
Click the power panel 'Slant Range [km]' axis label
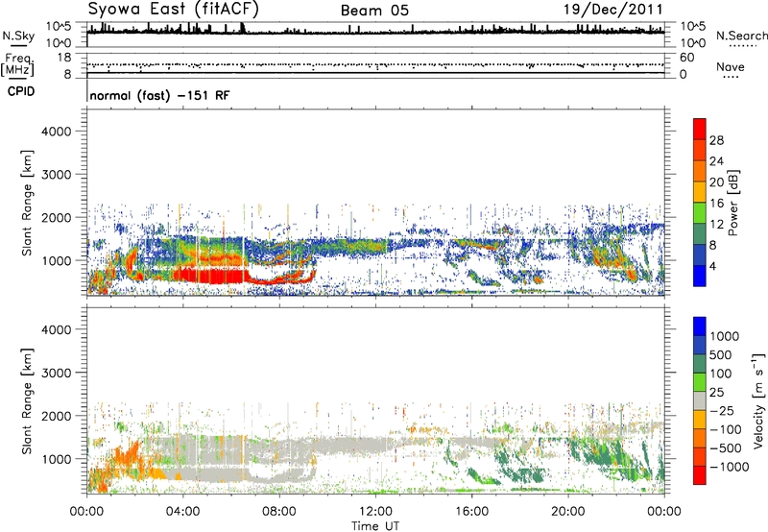pyautogui.click(x=27, y=203)
